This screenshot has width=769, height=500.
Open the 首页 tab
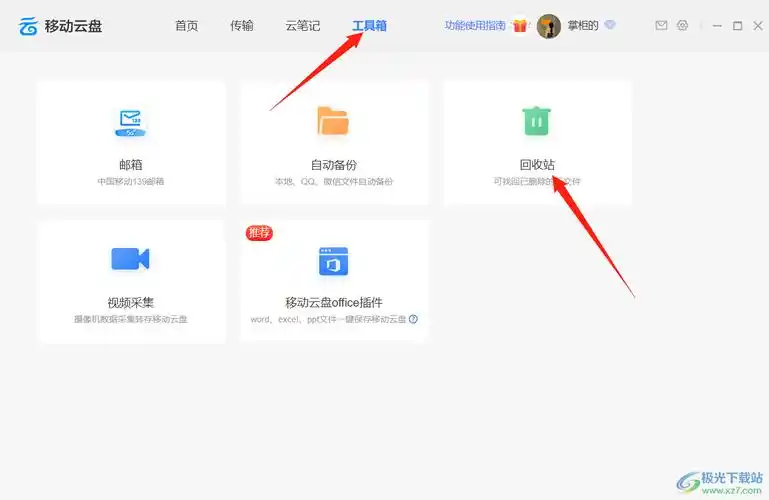[x=186, y=25]
